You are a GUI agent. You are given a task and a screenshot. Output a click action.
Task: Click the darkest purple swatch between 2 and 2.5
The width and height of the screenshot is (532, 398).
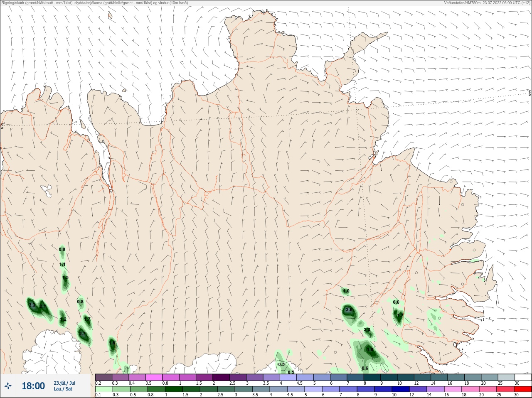(221, 377)
